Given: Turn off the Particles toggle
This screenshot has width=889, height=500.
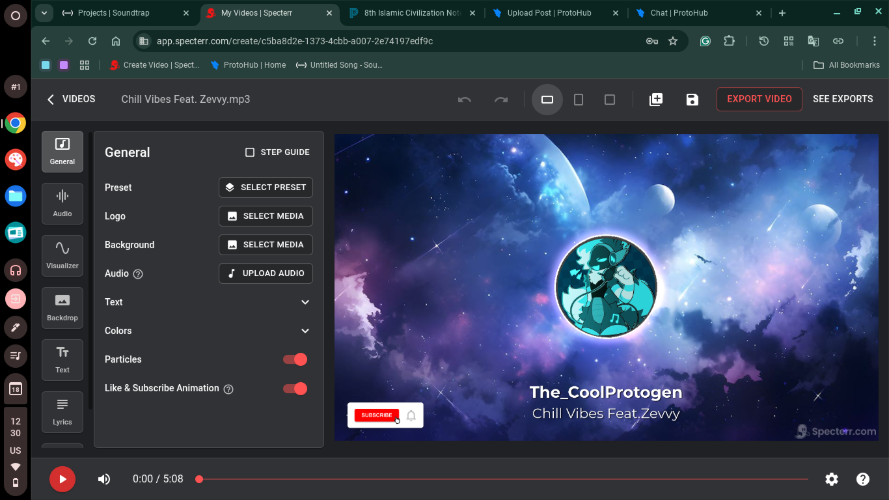Looking at the screenshot, I should pyautogui.click(x=295, y=359).
